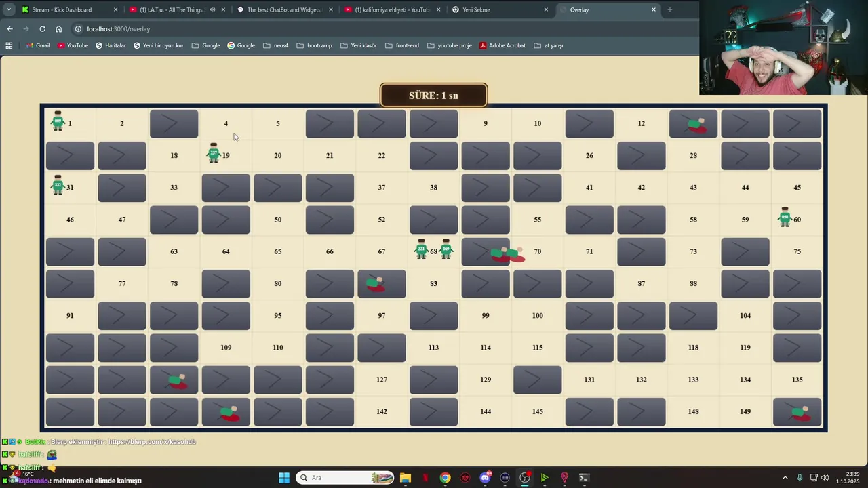Open the tab search dropdown arrow

[9, 9]
